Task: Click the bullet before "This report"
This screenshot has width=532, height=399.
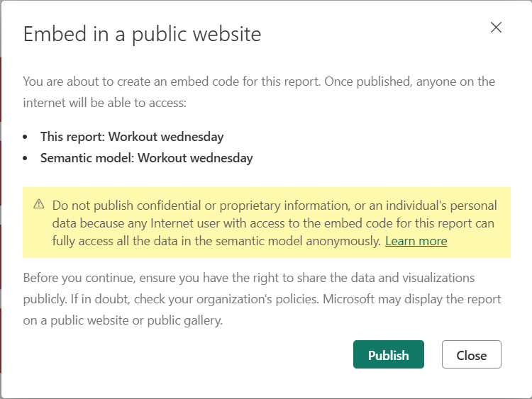Action: pyautogui.click(x=26, y=137)
